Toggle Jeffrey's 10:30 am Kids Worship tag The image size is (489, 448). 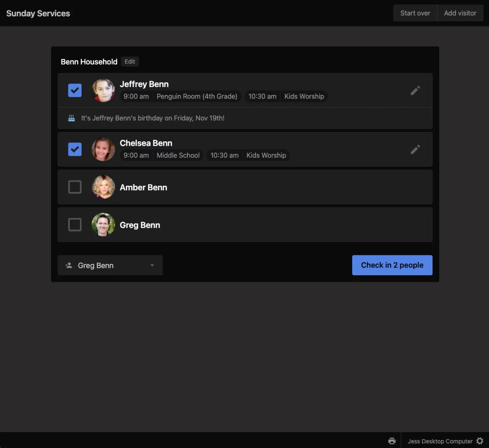(287, 96)
